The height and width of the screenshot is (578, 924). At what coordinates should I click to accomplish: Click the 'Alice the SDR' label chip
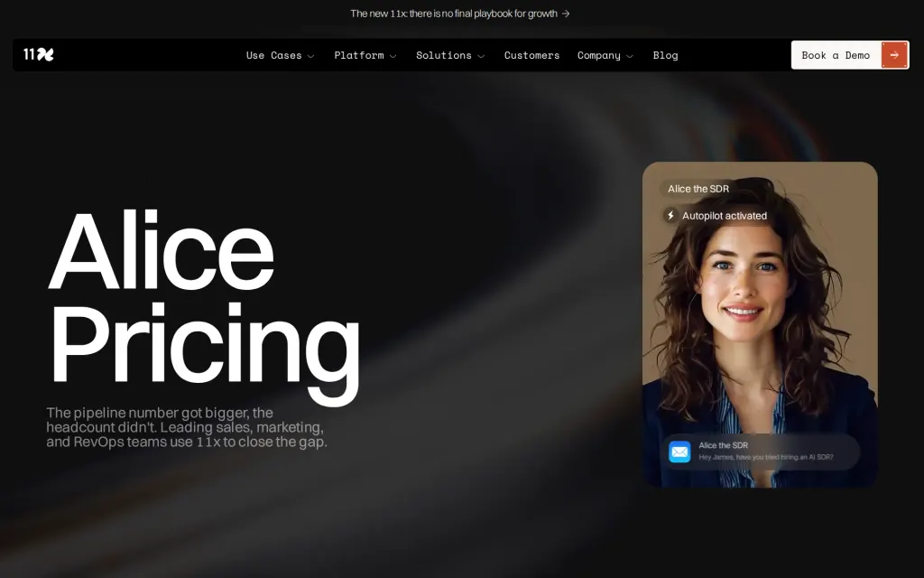pyautogui.click(x=698, y=189)
